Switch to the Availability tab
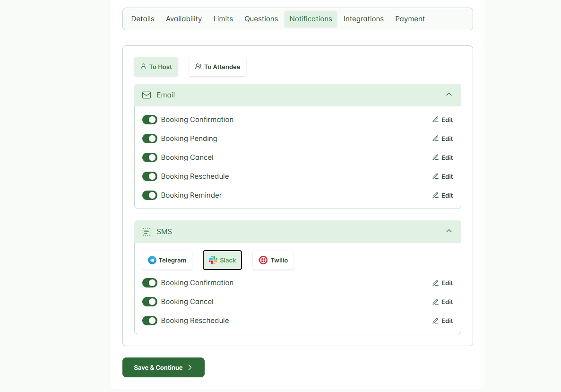 (x=183, y=19)
